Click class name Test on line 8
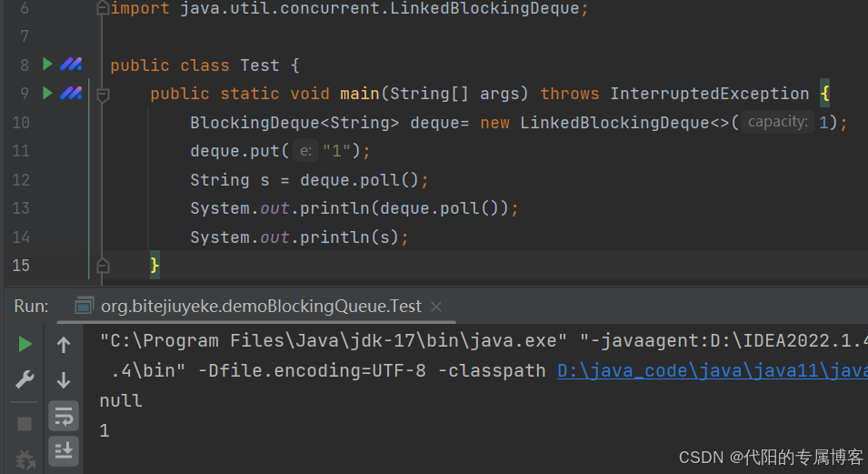This screenshot has width=868, height=474. pos(260,66)
